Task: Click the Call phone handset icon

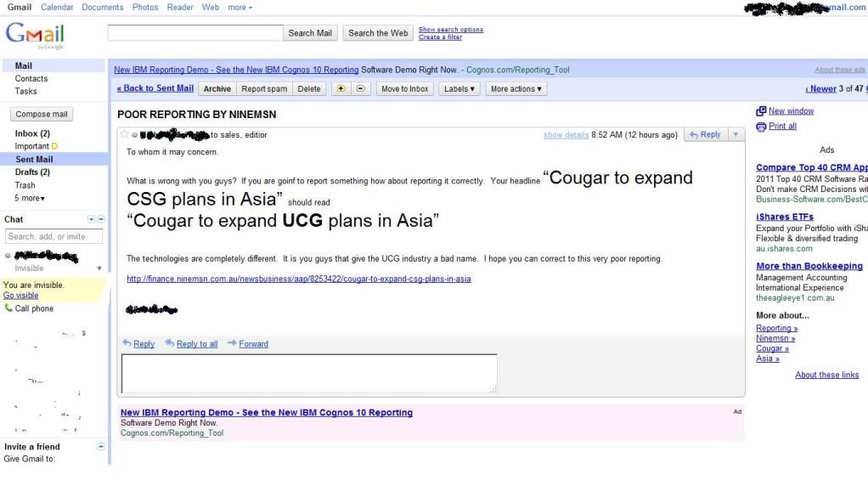Action: click(x=8, y=308)
